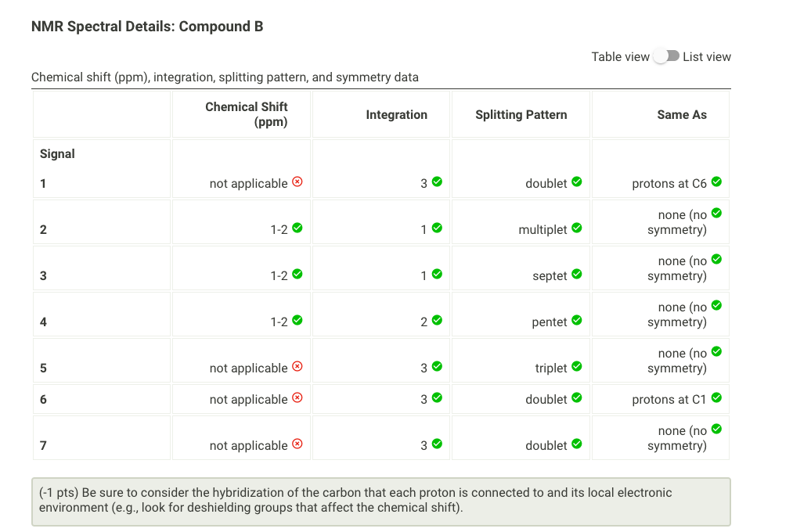Click the check beside 'pentet' in Signal 4
The width and height of the screenshot is (793, 532).
578,320
